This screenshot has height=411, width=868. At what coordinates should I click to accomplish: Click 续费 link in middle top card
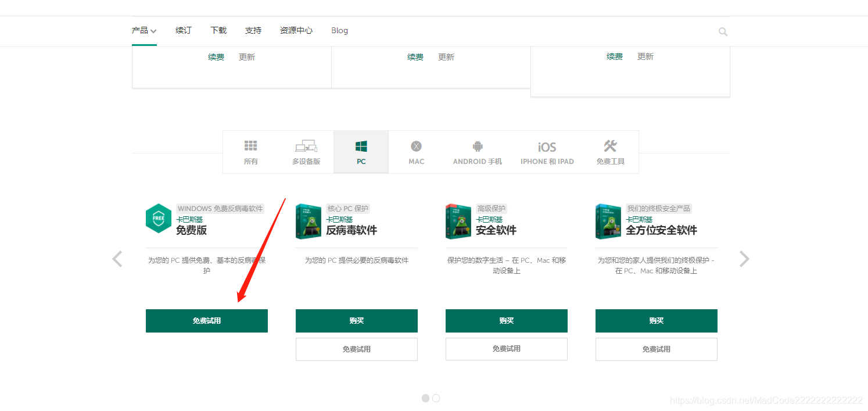point(415,57)
